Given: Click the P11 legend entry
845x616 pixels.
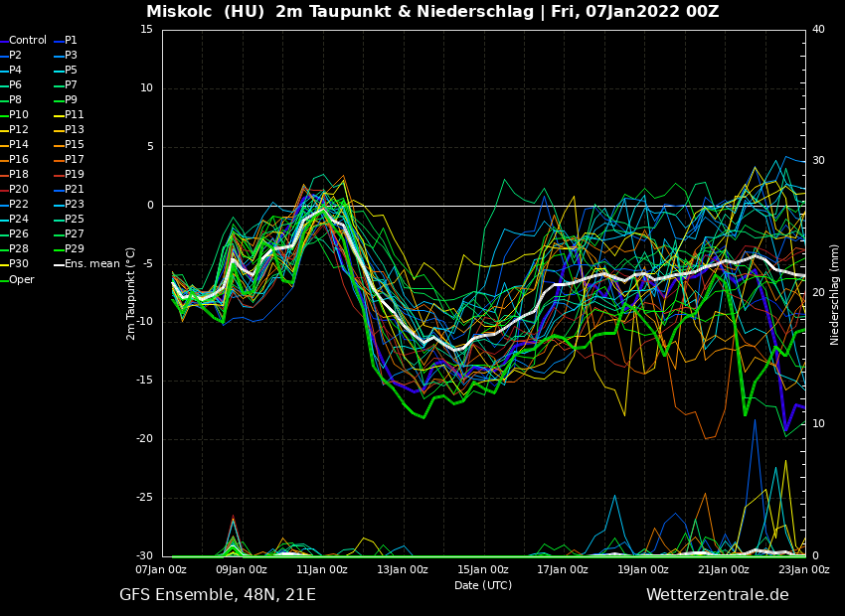Looking at the screenshot, I should tap(75, 115).
